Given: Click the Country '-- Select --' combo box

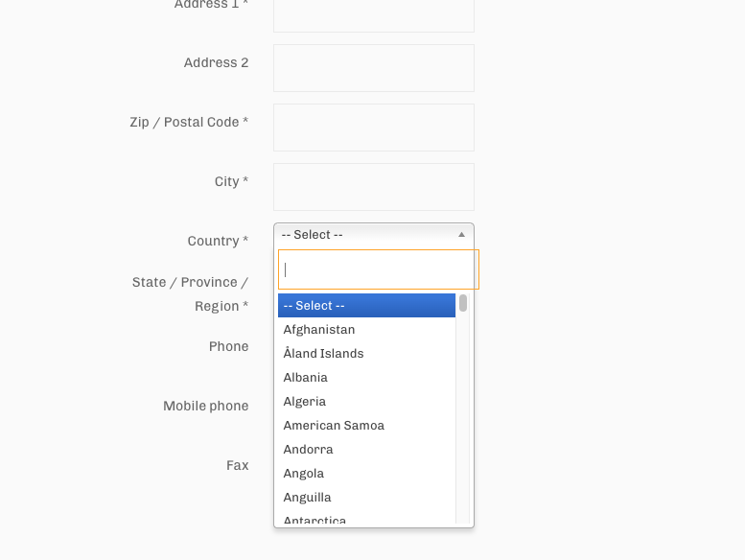Looking at the screenshot, I should pyautogui.click(x=364, y=235).
